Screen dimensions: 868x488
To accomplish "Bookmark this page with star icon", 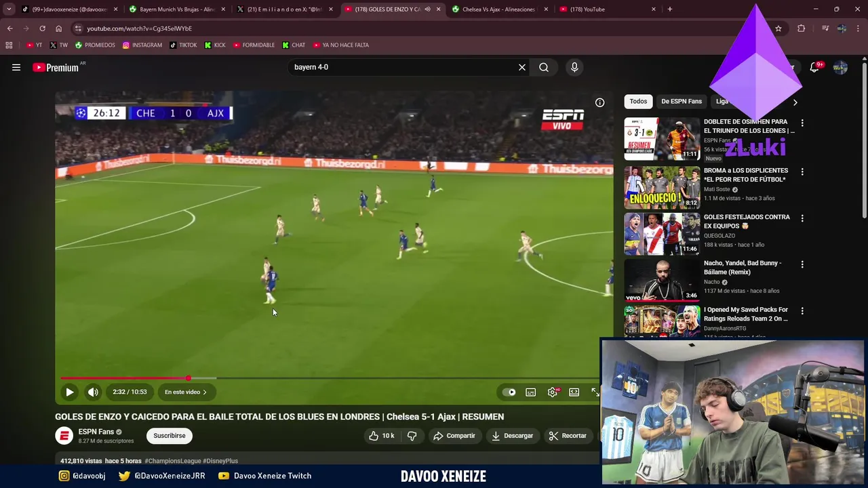I will [778, 28].
